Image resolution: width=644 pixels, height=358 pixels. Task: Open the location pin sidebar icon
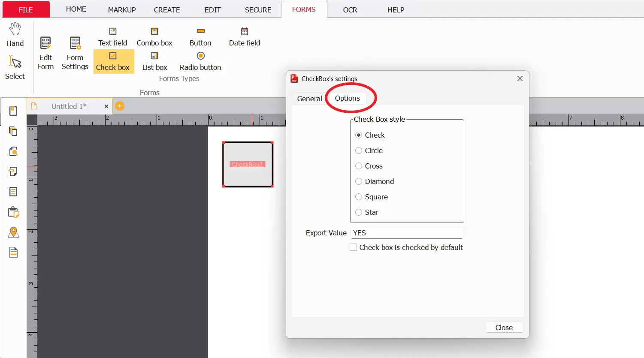pyautogui.click(x=13, y=232)
